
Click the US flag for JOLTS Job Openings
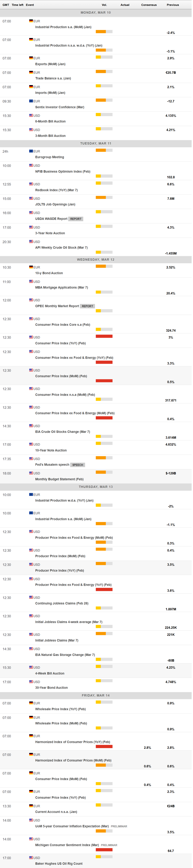coord(31,199)
